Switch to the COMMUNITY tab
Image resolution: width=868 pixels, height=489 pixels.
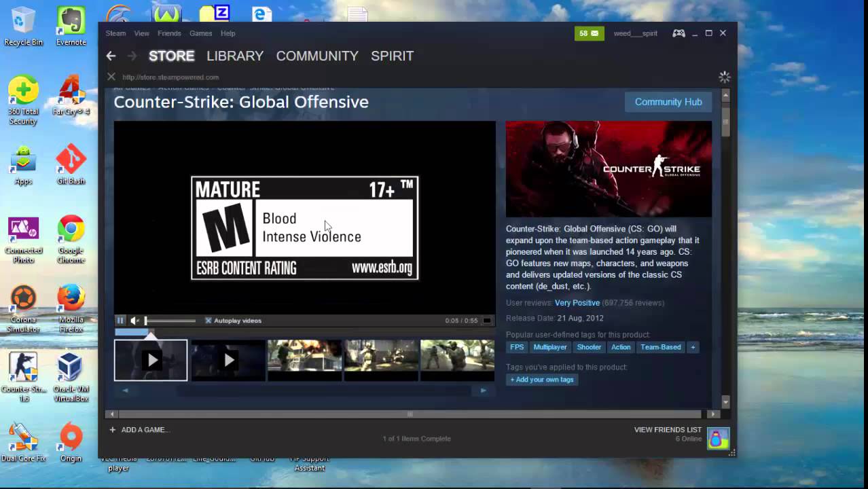coord(317,56)
